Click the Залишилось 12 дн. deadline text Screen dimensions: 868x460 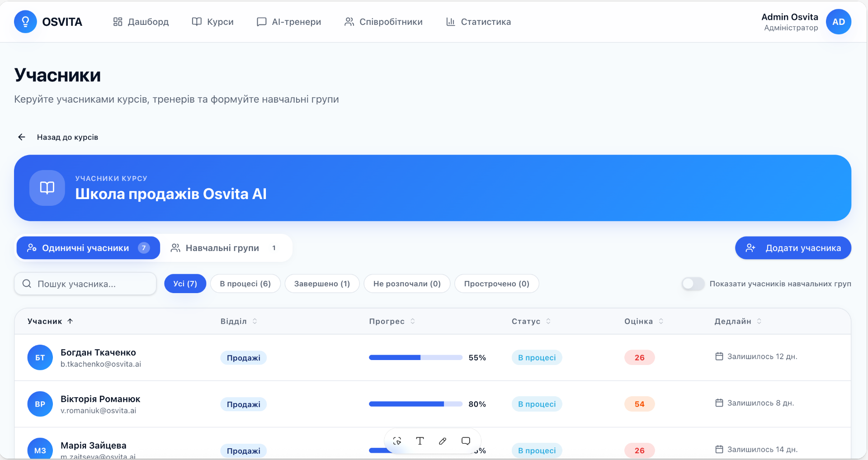coord(762,356)
